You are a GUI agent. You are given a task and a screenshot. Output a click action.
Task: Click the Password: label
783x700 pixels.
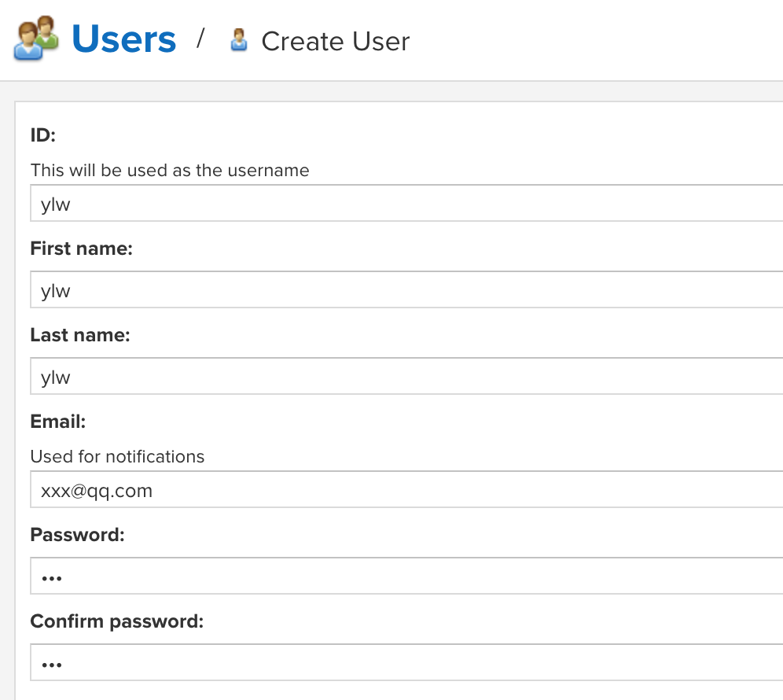coord(77,535)
